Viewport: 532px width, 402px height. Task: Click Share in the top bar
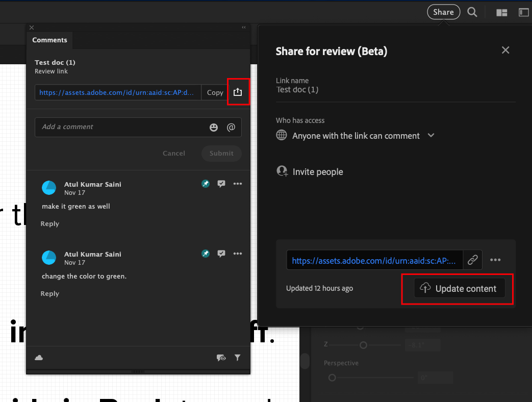443,12
